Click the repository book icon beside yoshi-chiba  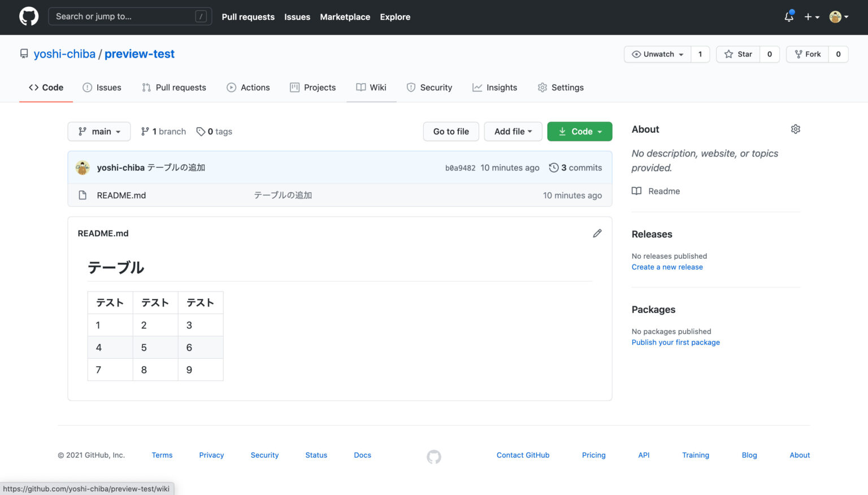tap(24, 53)
